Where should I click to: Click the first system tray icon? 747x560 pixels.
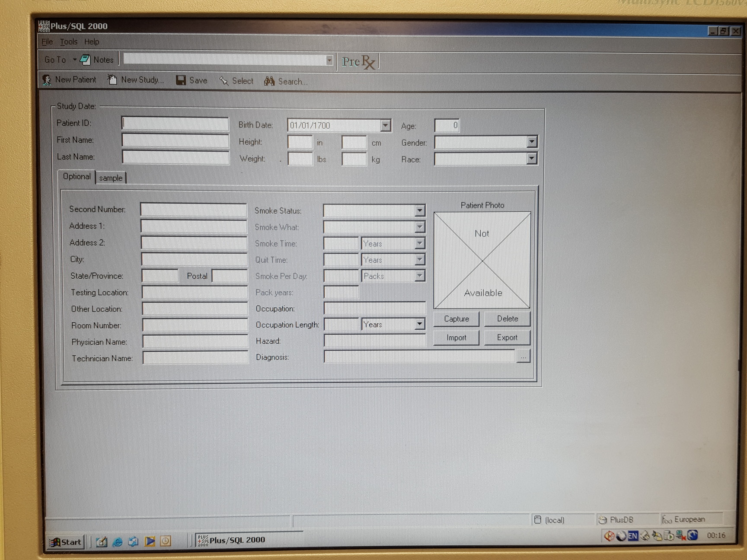click(x=609, y=536)
